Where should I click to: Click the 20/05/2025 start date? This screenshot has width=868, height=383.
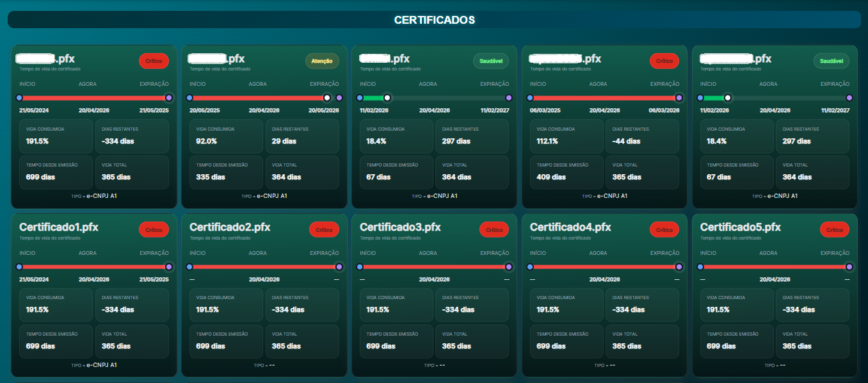click(x=204, y=111)
